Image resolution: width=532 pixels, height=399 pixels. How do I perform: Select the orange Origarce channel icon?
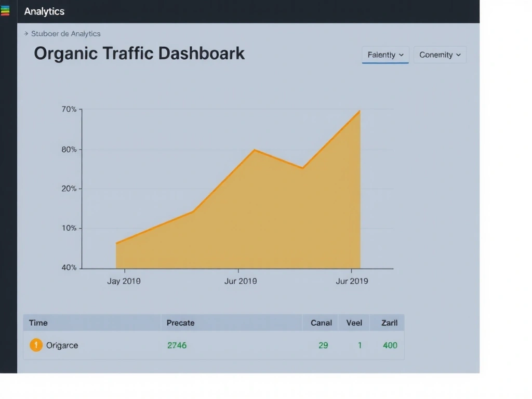point(36,345)
